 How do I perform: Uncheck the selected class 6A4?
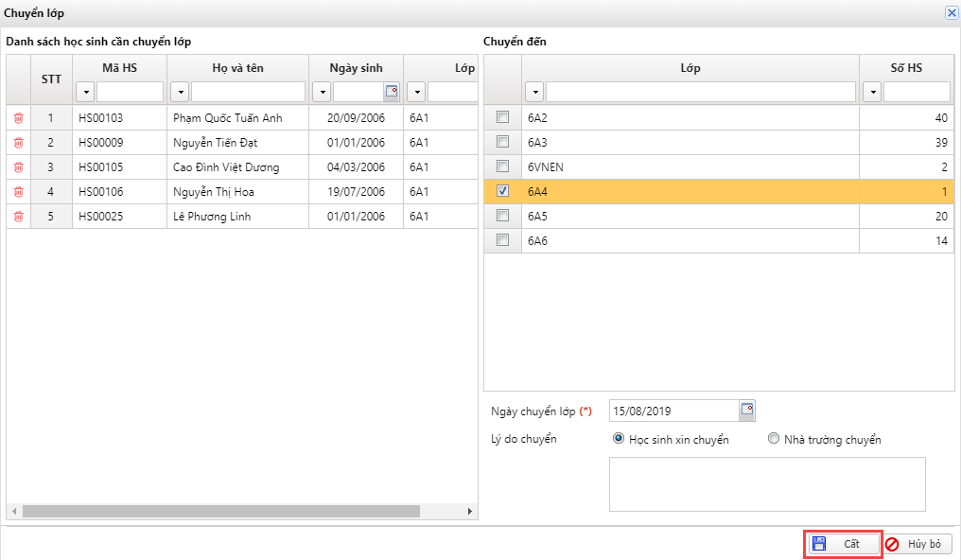click(502, 191)
